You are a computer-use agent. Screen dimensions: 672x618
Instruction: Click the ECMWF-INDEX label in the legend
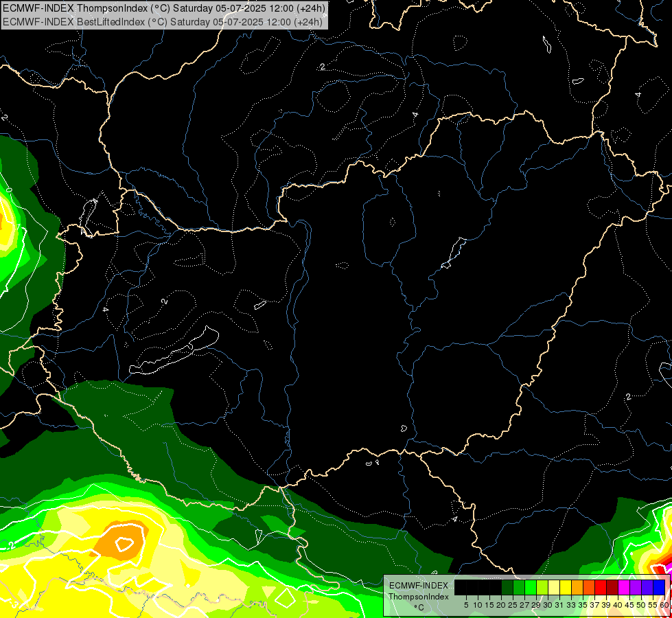click(419, 586)
